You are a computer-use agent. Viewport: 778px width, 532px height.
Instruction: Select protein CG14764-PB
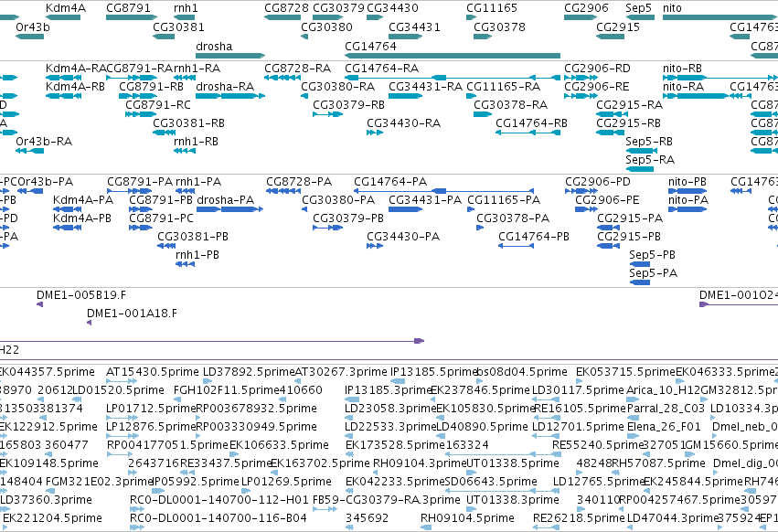(x=516, y=246)
